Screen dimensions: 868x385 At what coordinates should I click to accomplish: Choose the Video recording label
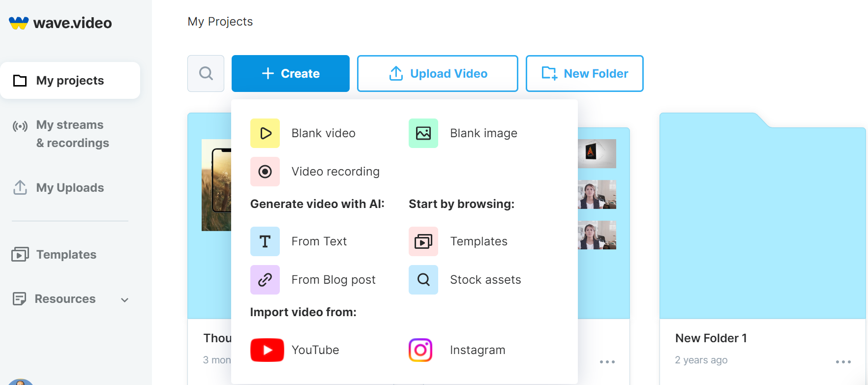point(335,172)
